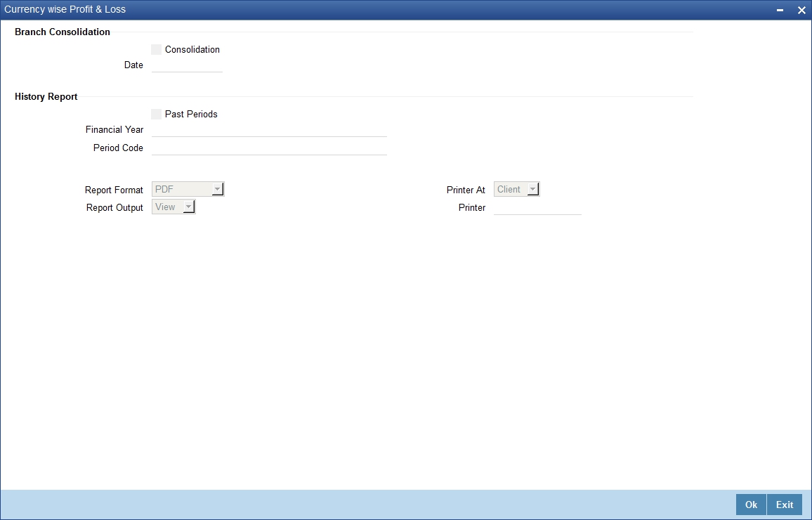Focus the Financial Year field
This screenshot has height=520, width=812.
(x=269, y=130)
